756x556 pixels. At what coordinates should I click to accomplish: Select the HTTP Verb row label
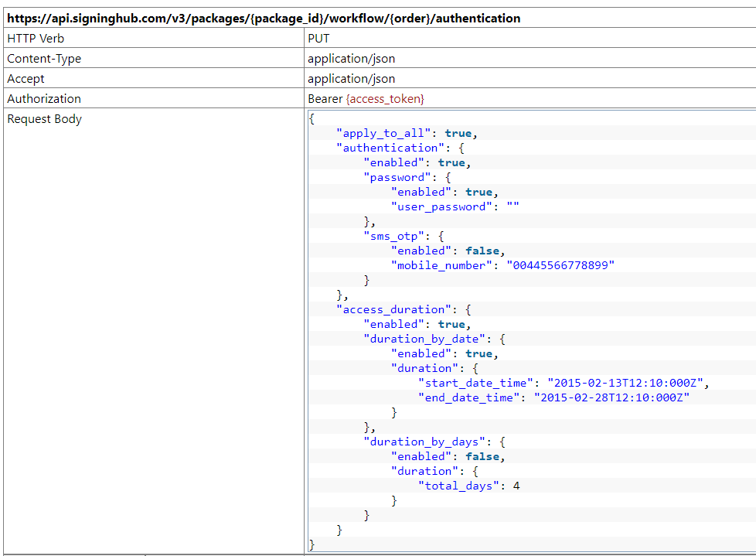(36, 39)
